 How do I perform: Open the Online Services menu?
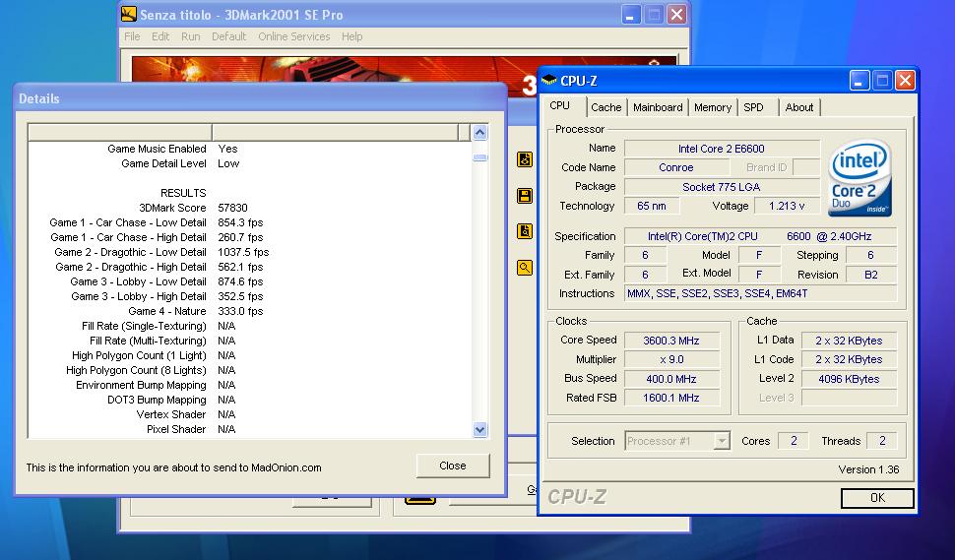[294, 36]
